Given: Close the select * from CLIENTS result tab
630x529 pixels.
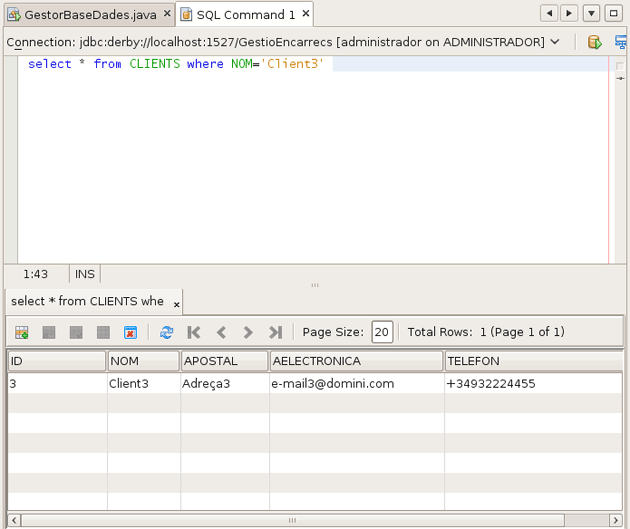Looking at the screenshot, I should click(177, 303).
